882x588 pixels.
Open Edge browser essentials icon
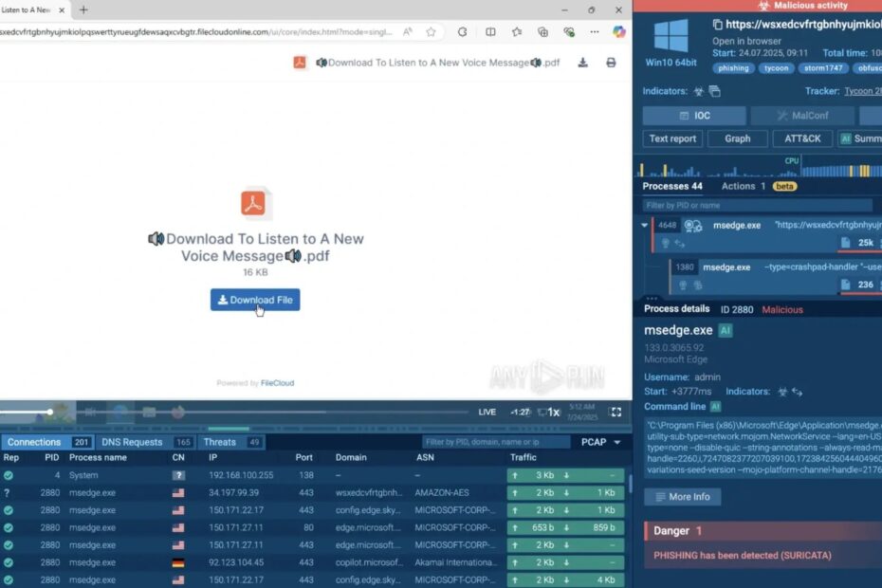569,32
